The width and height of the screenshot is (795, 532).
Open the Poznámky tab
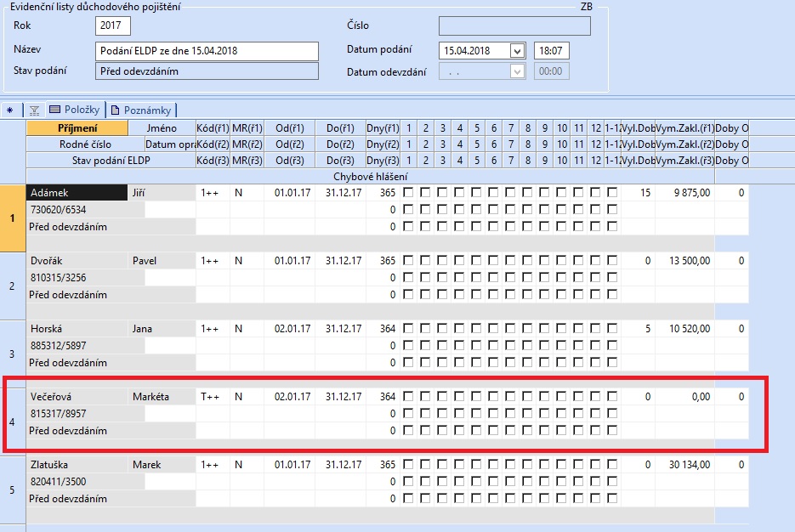pos(142,110)
